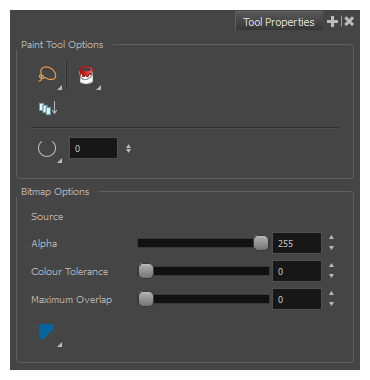Click the Close Gap value field
The width and height of the screenshot is (370, 380).
click(x=93, y=148)
